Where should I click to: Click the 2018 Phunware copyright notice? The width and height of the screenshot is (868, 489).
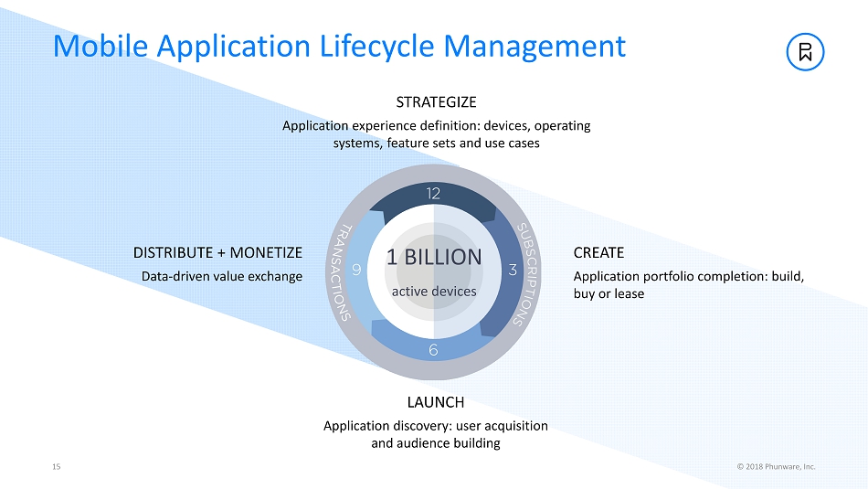[776, 467]
